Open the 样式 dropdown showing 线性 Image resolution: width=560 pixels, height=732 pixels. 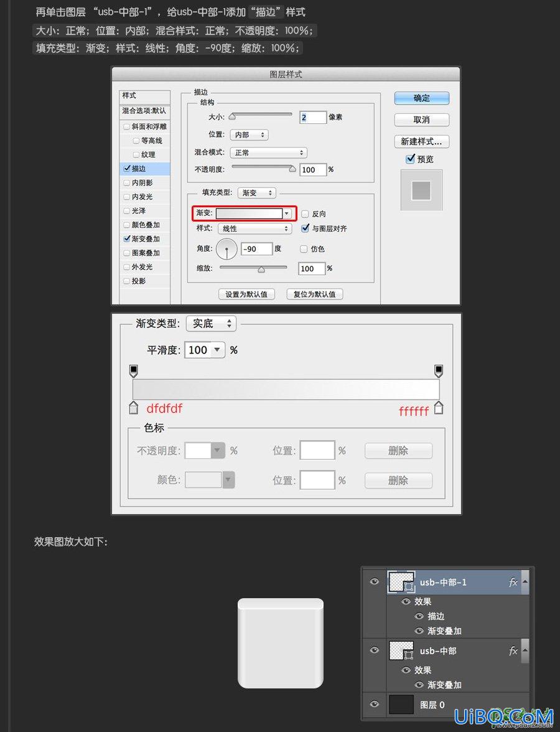click(255, 228)
